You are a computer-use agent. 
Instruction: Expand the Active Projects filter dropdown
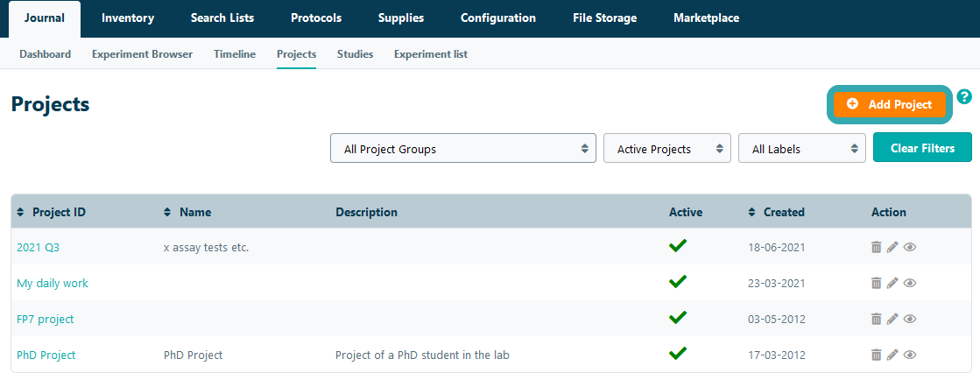pyautogui.click(x=666, y=149)
